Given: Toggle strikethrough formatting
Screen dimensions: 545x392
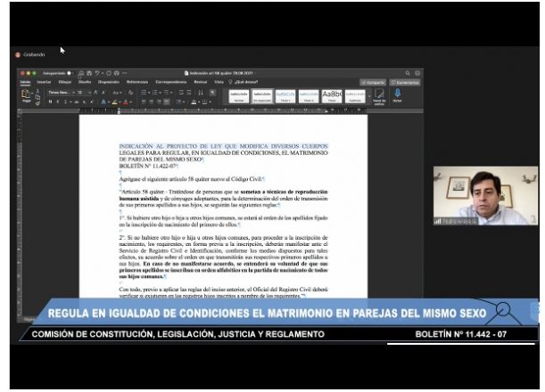Looking at the screenshot, I should point(76,102).
